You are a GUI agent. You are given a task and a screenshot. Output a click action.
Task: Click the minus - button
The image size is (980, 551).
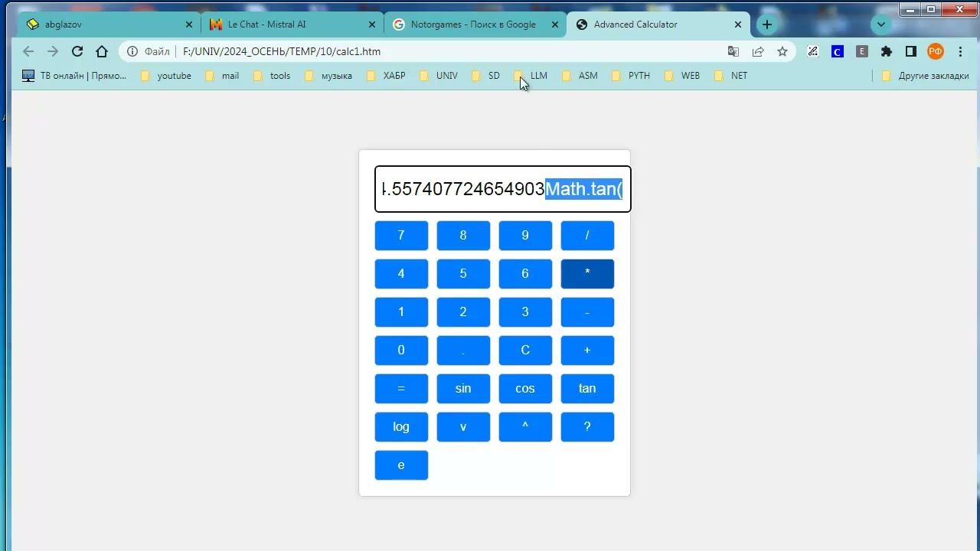coord(587,312)
